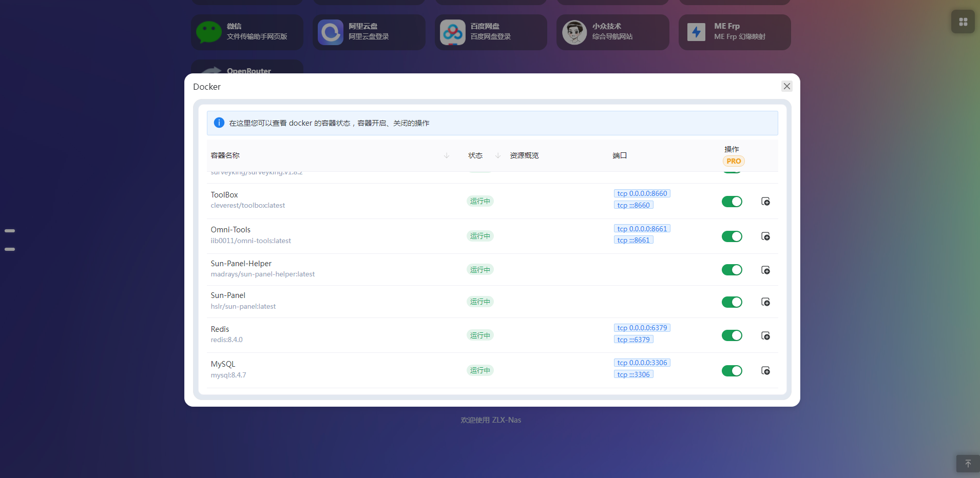
Task: Click the MySQL row action icon
Action: point(765,371)
